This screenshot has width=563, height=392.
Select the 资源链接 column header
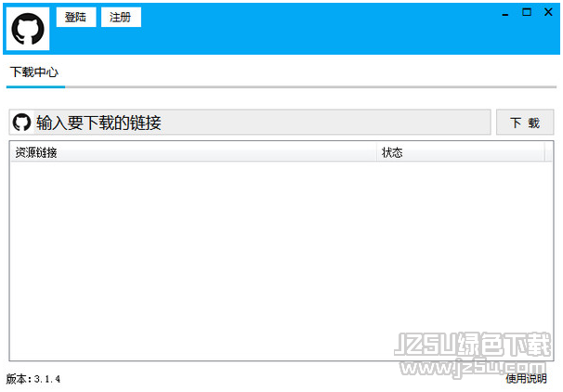click(x=194, y=152)
